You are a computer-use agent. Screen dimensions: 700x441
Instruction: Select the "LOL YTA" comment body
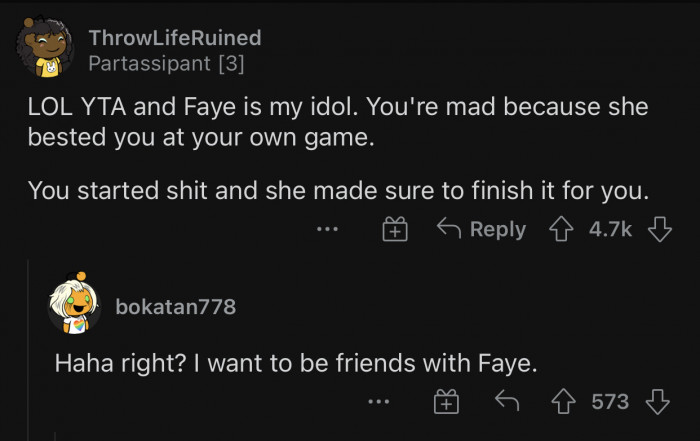coord(337,120)
